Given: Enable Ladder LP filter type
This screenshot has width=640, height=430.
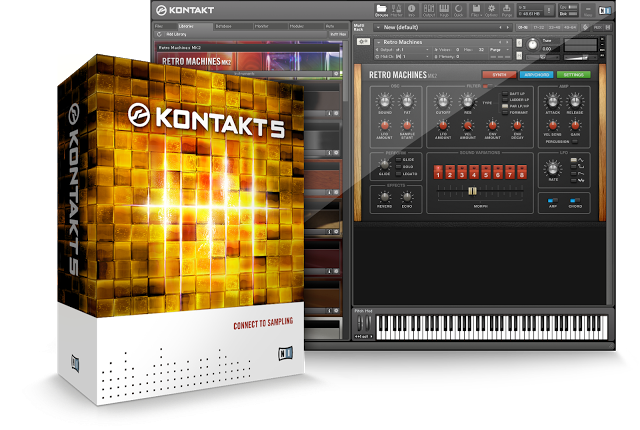Looking at the screenshot, I should pos(505,100).
